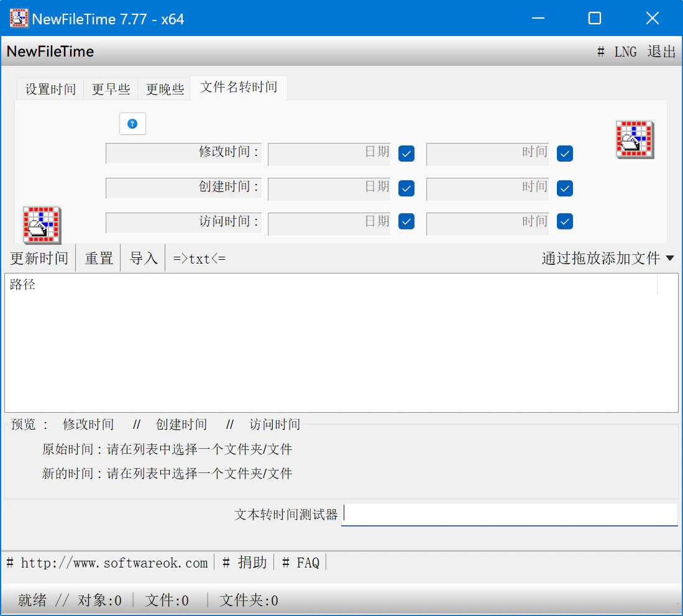
Task: Click 访问时间 in the preview header
Action: click(x=275, y=425)
